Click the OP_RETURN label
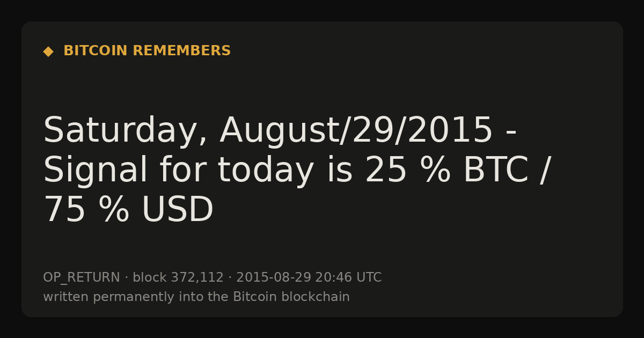 (x=82, y=278)
